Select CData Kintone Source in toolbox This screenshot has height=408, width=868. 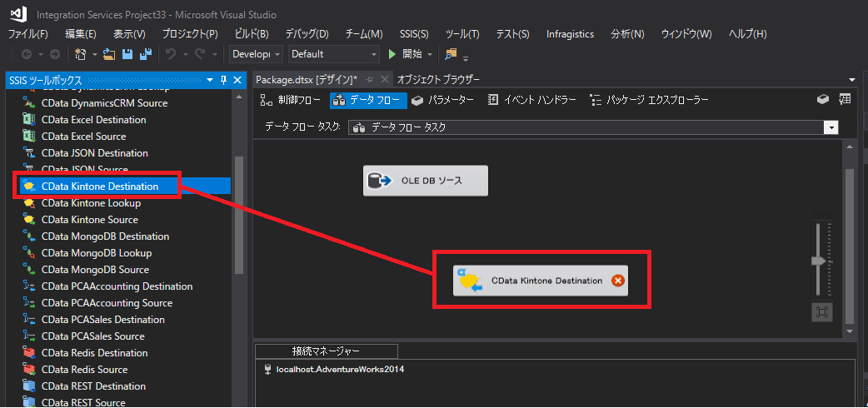pos(90,220)
